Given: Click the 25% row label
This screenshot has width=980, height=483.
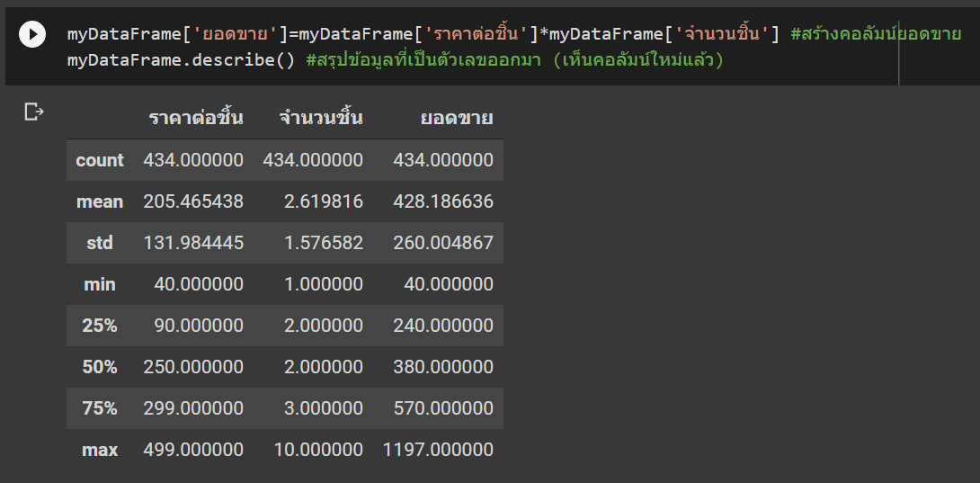Looking at the screenshot, I should [x=100, y=326].
